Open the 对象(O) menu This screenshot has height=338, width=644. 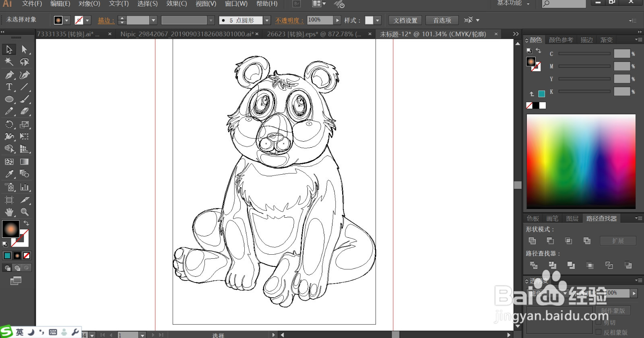[x=89, y=4]
